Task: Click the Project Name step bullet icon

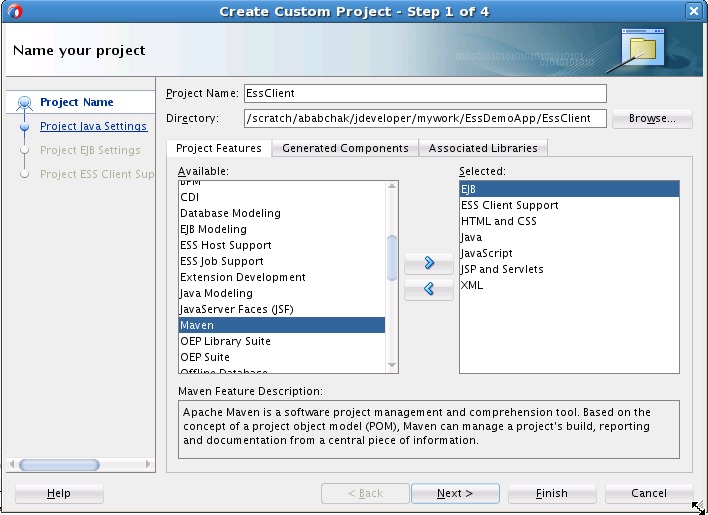Action: (x=23, y=102)
